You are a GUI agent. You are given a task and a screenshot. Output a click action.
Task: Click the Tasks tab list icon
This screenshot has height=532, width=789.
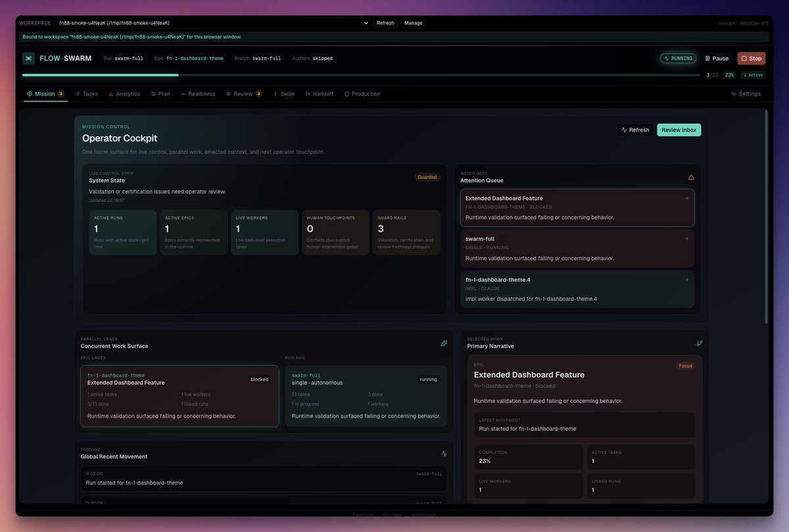78,94
